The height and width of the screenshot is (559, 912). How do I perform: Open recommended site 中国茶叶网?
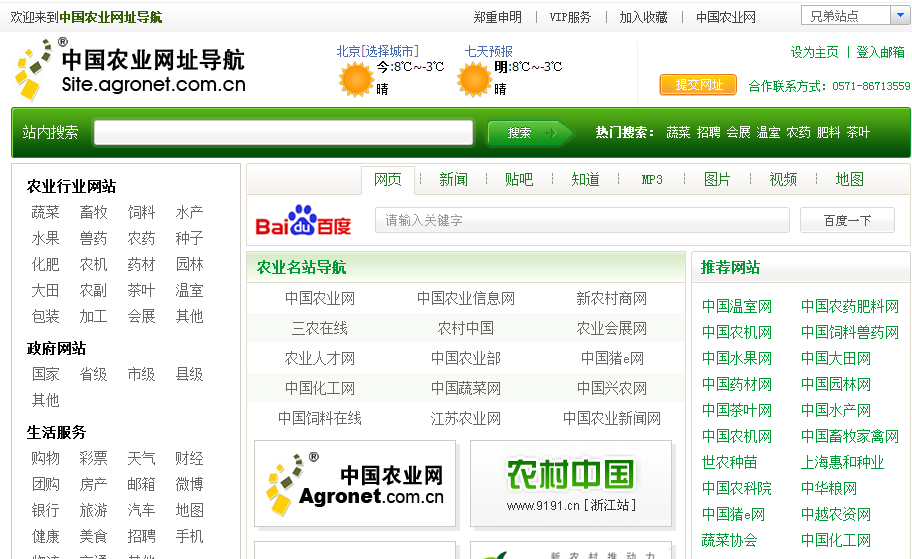tap(737, 410)
